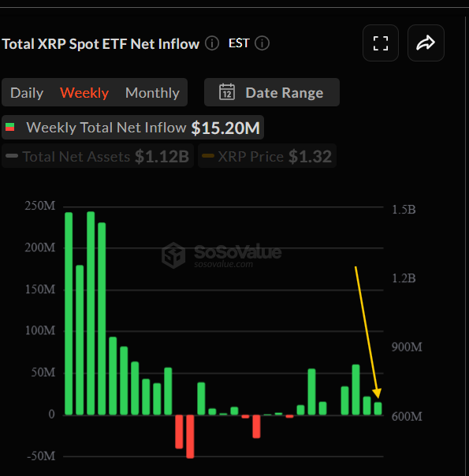The width and height of the screenshot is (469, 476).
Task: Click the 600M right axis label
Action: click(x=407, y=416)
